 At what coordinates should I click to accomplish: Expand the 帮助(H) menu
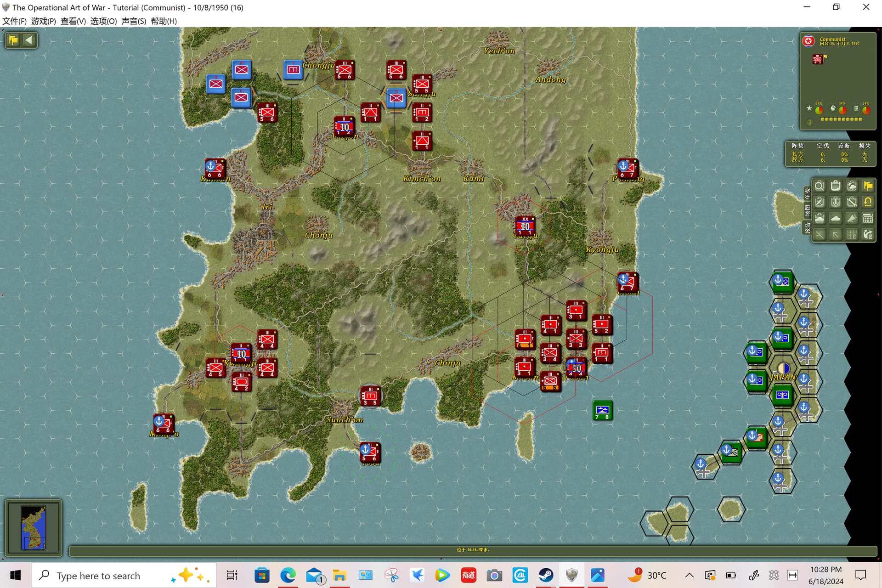(164, 21)
